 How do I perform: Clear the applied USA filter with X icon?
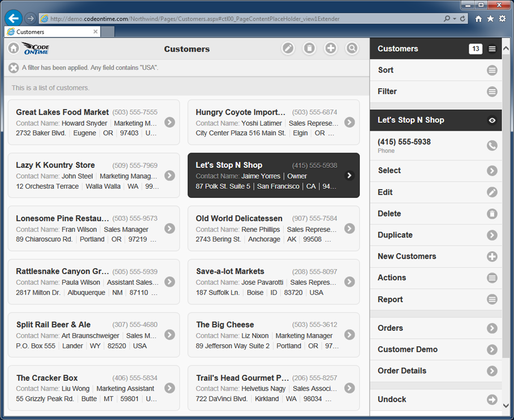pyautogui.click(x=14, y=68)
